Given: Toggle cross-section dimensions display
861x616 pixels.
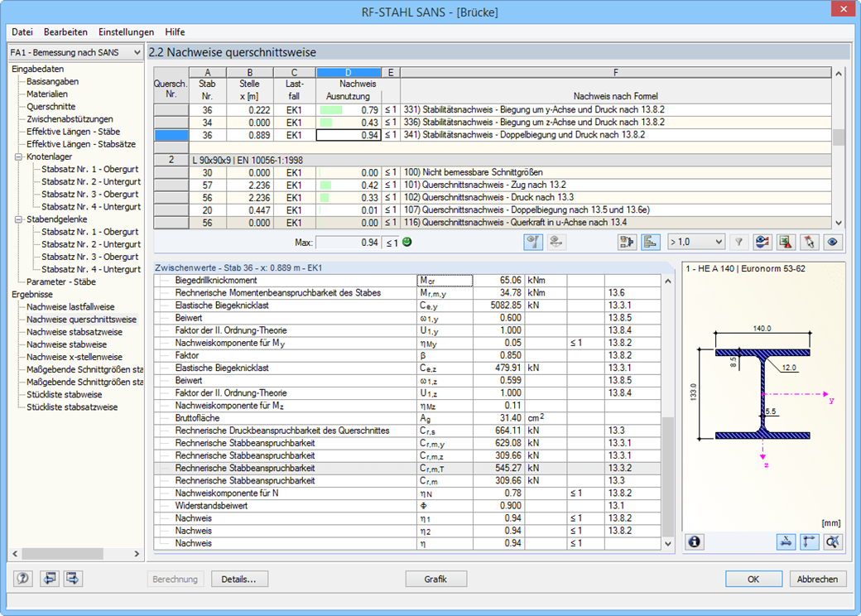Looking at the screenshot, I should (786, 541).
